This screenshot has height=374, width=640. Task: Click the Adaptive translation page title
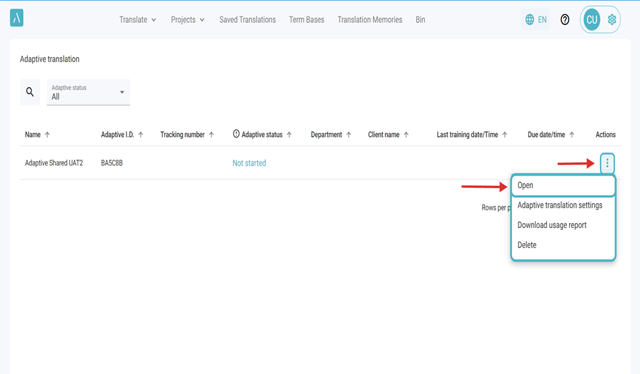click(50, 59)
